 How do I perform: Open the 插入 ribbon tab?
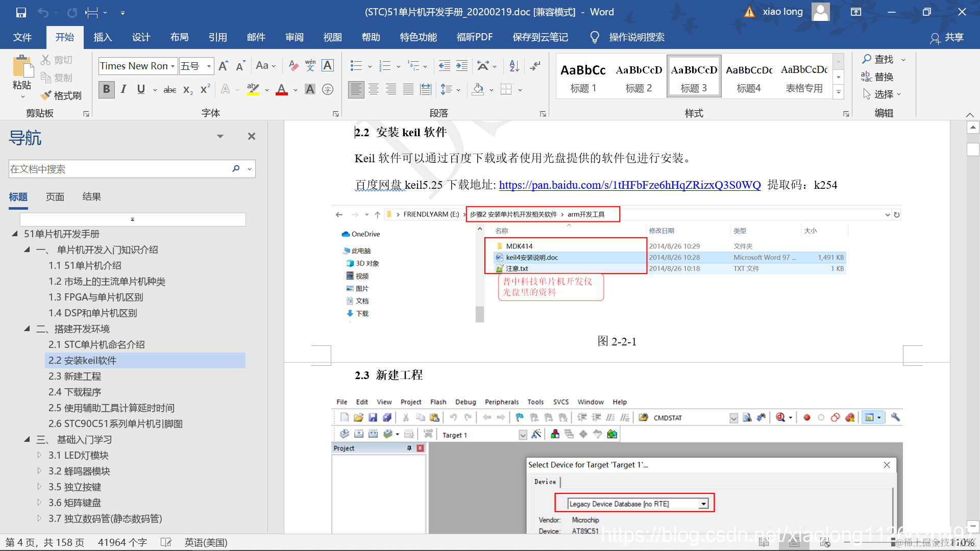pyautogui.click(x=103, y=37)
